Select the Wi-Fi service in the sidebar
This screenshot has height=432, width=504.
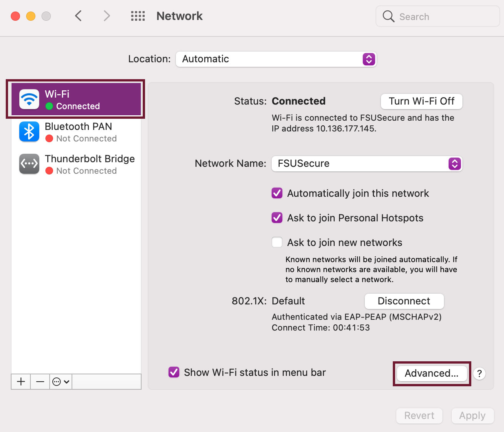[75, 99]
